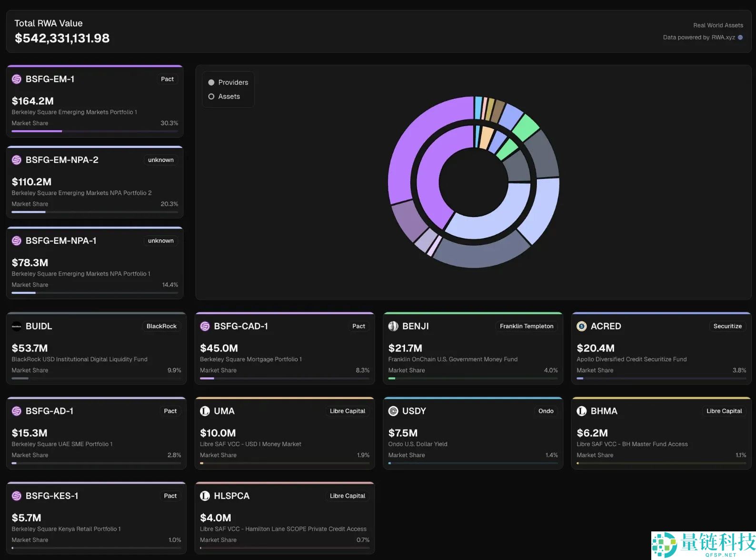Select the Assets radio option
756x560 pixels.
pyautogui.click(x=211, y=97)
